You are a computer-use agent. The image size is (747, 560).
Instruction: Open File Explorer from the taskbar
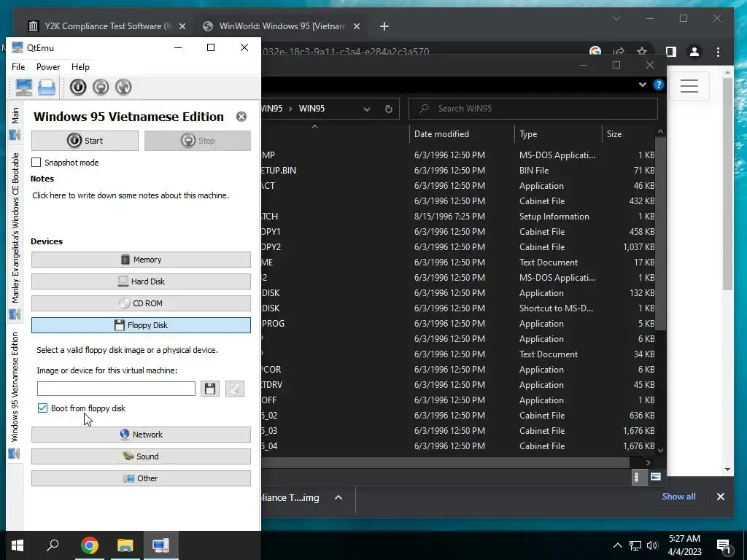pyautogui.click(x=125, y=545)
